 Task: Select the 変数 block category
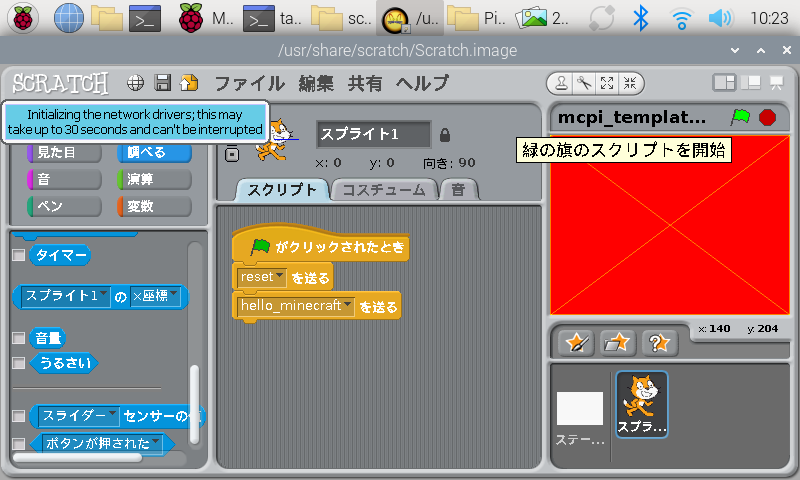point(154,206)
